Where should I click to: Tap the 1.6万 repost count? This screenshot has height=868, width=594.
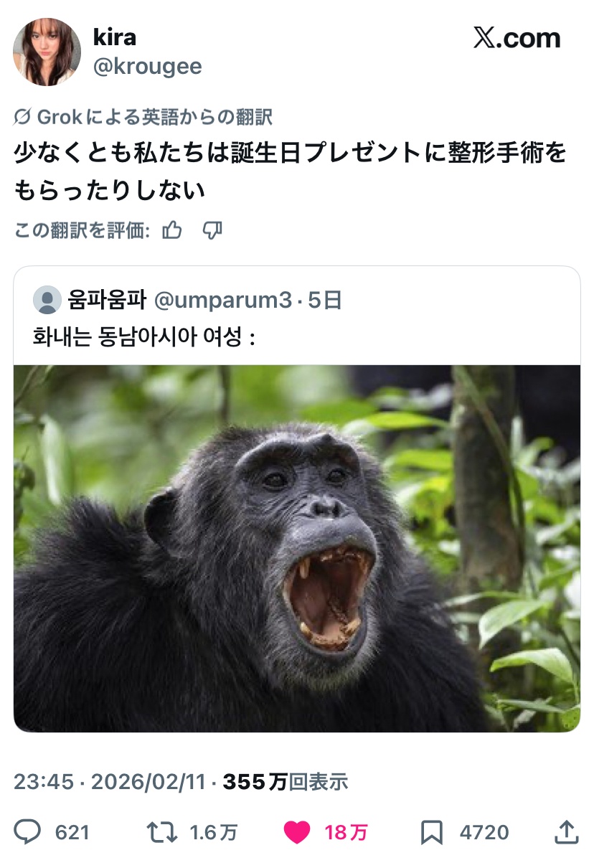(213, 832)
